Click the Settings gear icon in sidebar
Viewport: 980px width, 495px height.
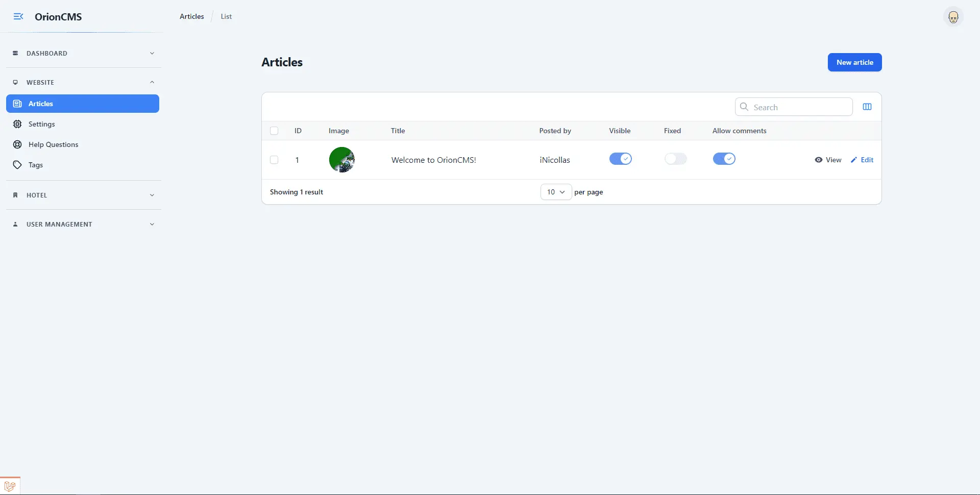[x=17, y=124]
